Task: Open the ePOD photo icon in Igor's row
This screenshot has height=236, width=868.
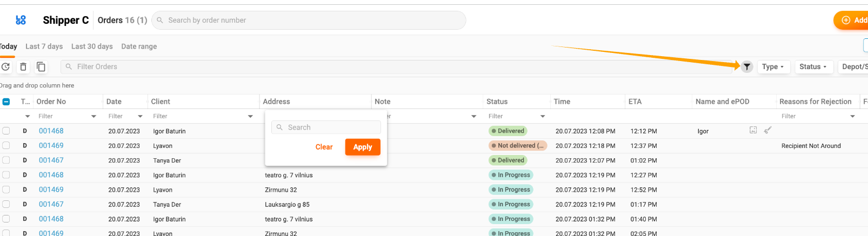Action: tap(753, 130)
